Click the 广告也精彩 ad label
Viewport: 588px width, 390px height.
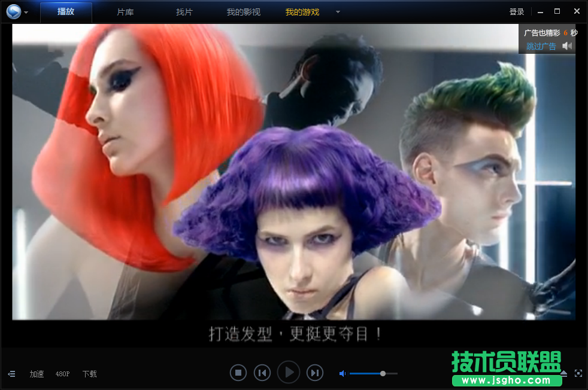pyautogui.click(x=542, y=33)
